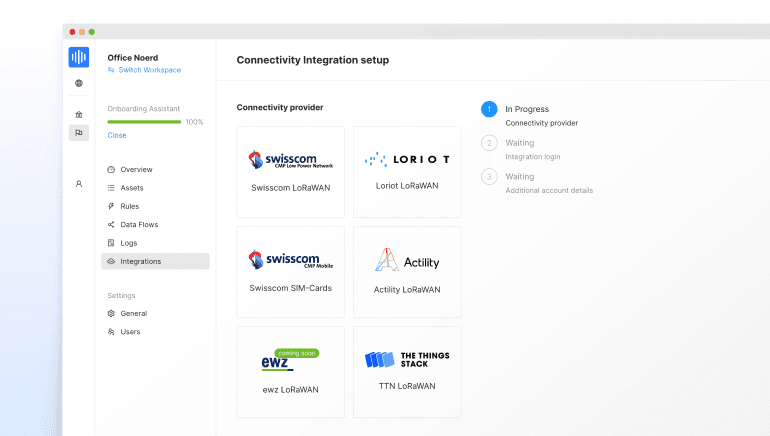Select Integrations in the sidebar
This screenshot has width=770, height=436.
(155, 261)
